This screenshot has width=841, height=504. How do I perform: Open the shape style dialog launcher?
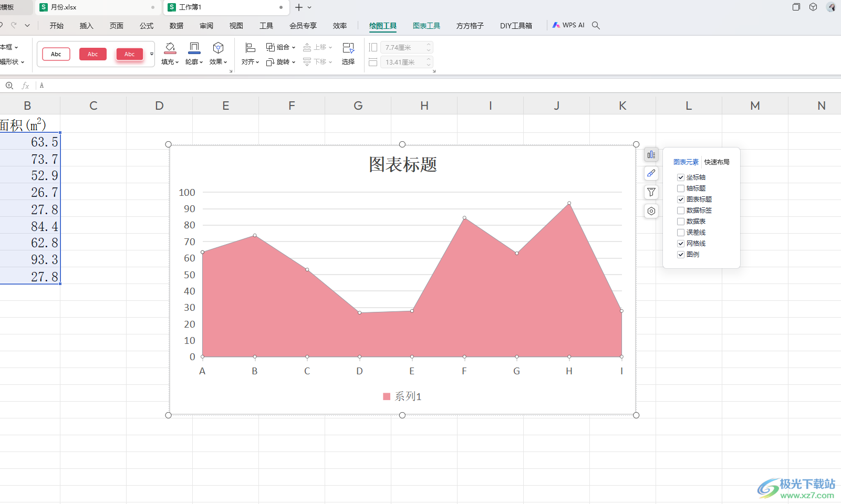pyautogui.click(x=231, y=71)
